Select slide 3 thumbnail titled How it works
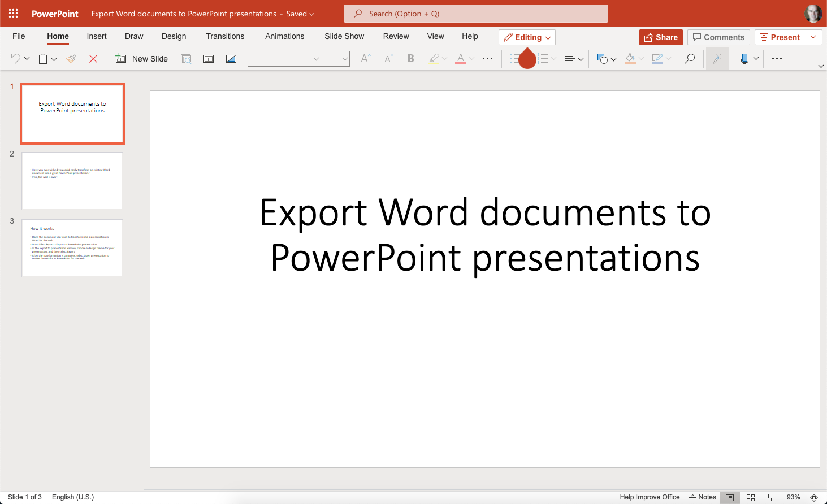This screenshot has height=504, width=827. point(72,248)
